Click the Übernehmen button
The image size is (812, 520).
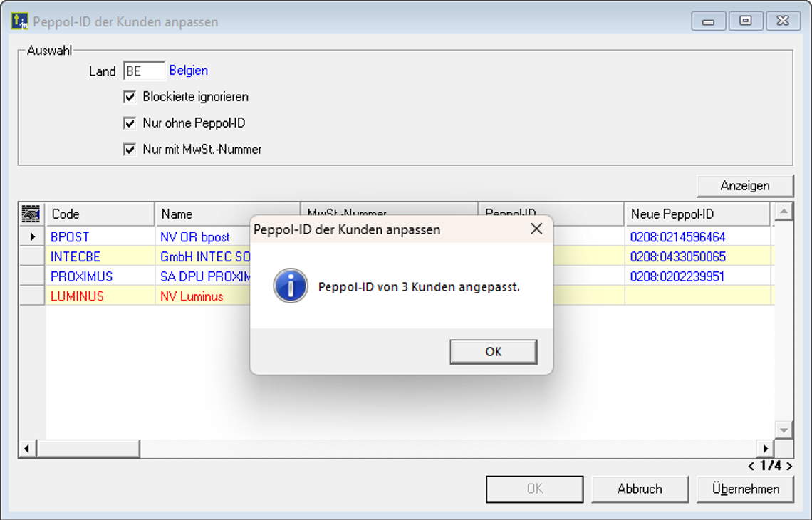pyautogui.click(x=746, y=489)
